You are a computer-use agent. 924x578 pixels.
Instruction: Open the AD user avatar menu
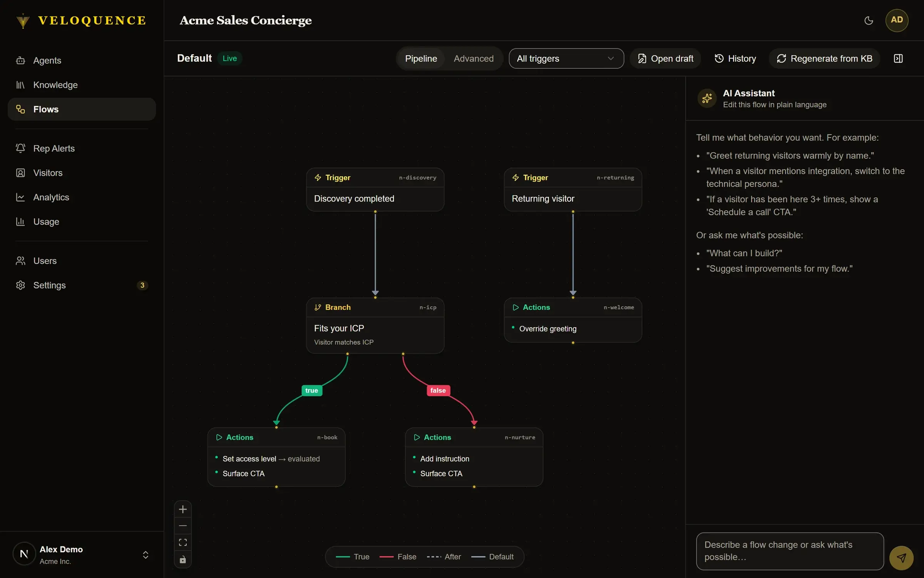[x=897, y=20]
